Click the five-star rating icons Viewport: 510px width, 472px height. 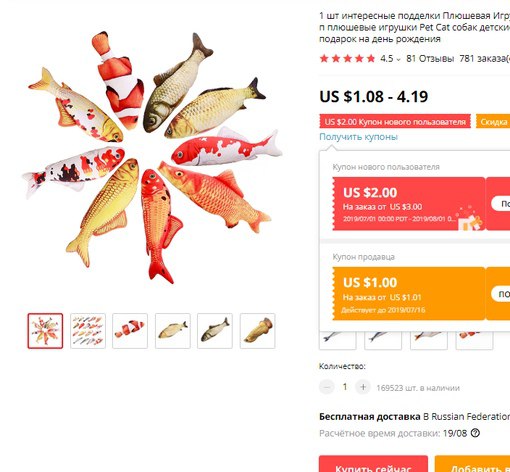(x=347, y=59)
